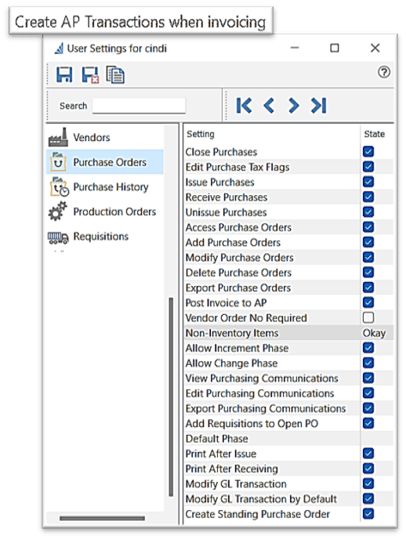This screenshot has width=406, height=539.
Task: Go to next record arrow
Action: (293, 106)
